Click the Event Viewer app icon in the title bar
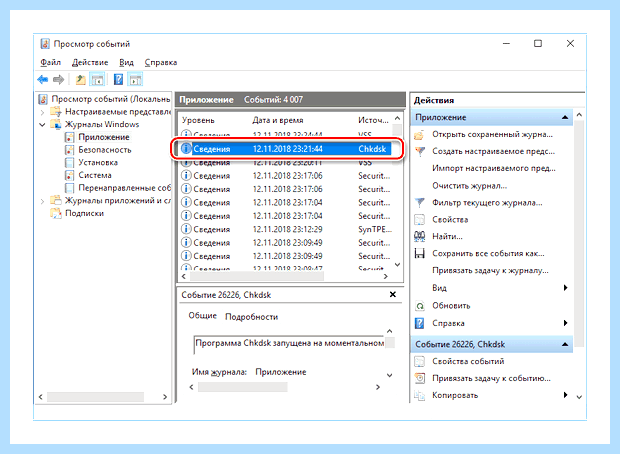The image size is (620, 454). click(45, 44)
